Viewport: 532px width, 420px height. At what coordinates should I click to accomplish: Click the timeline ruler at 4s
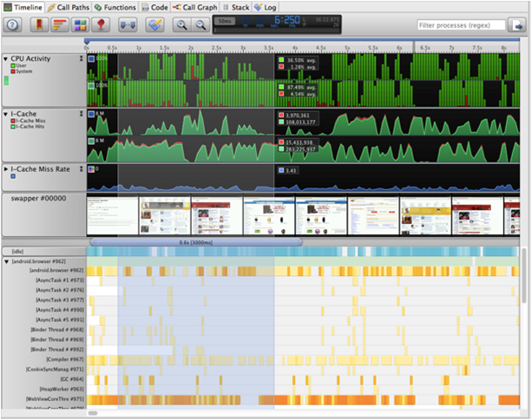(x=295, y=48)
